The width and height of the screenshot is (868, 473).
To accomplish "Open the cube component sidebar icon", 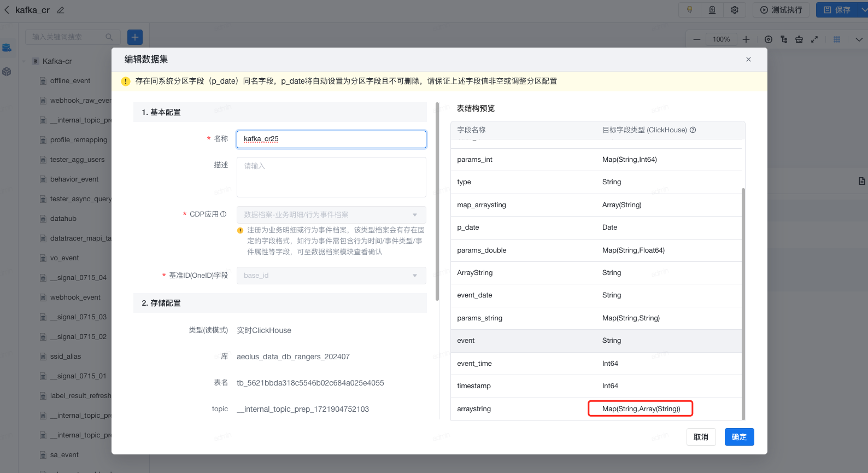I will [7, 72].
